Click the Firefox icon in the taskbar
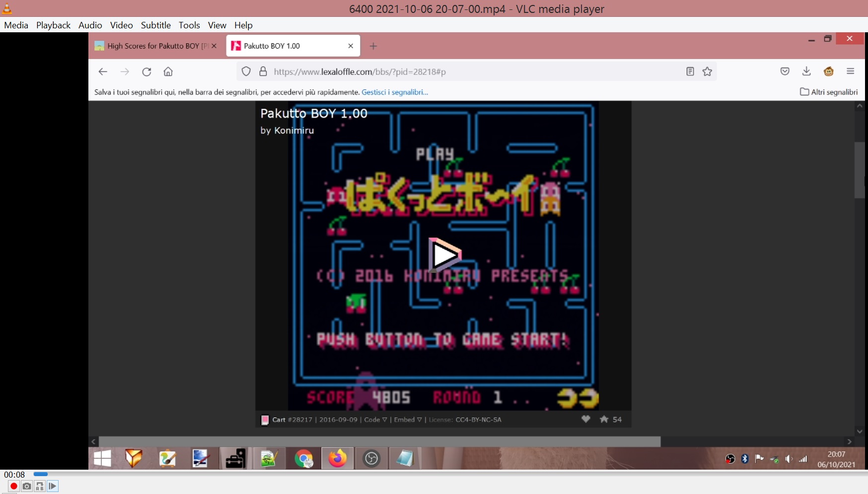 point(338,458)
